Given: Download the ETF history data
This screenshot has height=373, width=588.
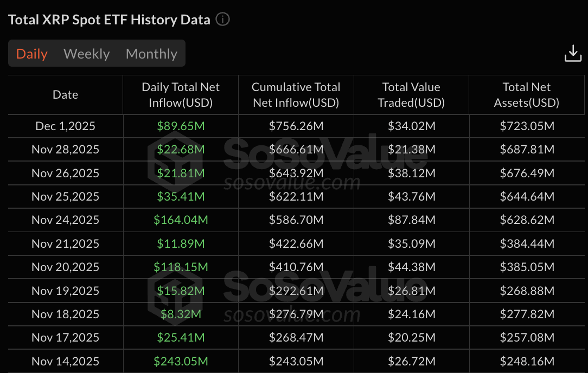Looking at the screenshot, I should click(573, 53).
